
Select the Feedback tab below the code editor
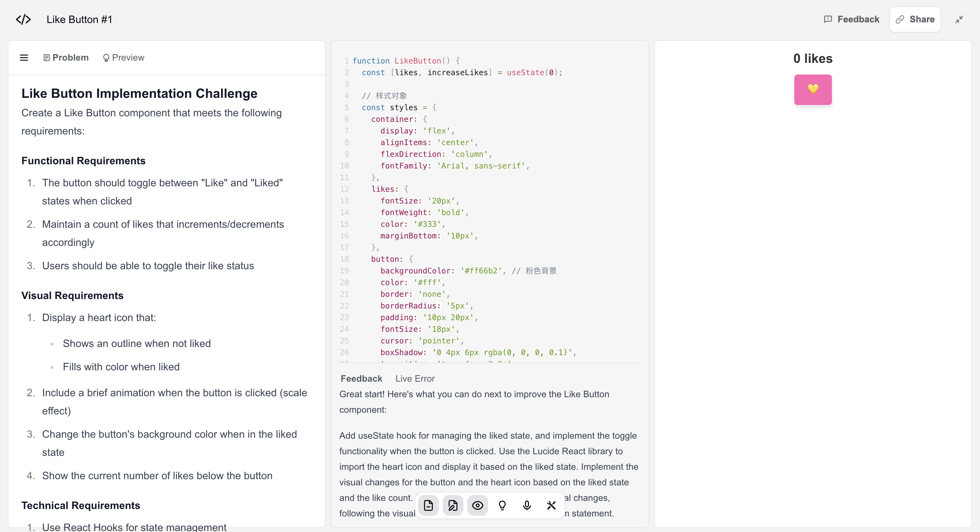tap(361, 378)
